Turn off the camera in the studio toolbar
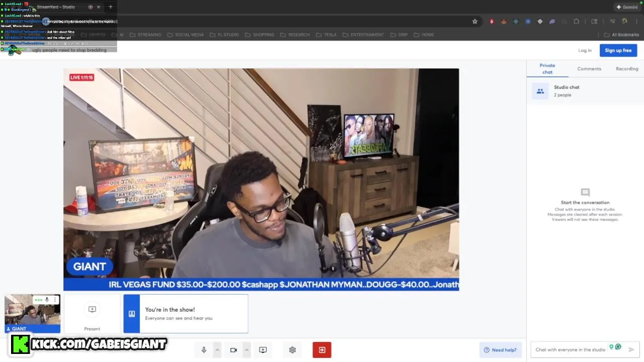The height and width of the screenshot is (362, 644). (233, 350)
